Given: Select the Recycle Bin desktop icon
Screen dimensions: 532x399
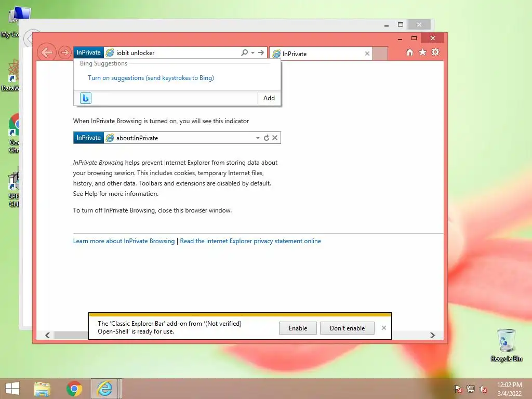Looking at the screenshot, I should click(x=506, y=345).
